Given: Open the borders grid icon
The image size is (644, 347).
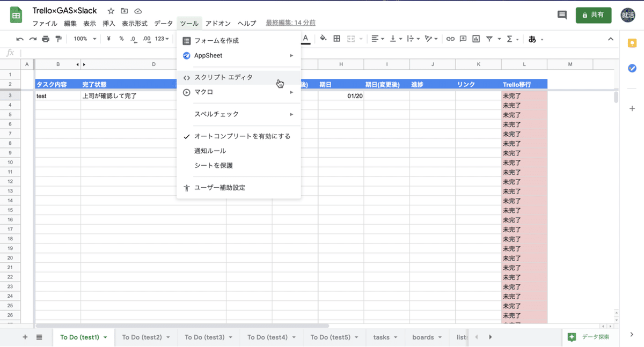Looking at the screenshot, I should pyautogui.click(x=337, y=39).
